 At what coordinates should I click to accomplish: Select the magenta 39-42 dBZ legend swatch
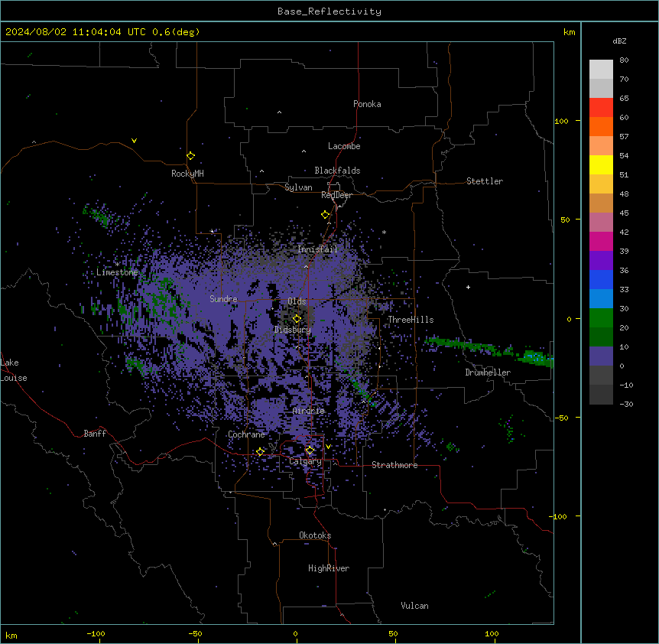coord(601,241)
